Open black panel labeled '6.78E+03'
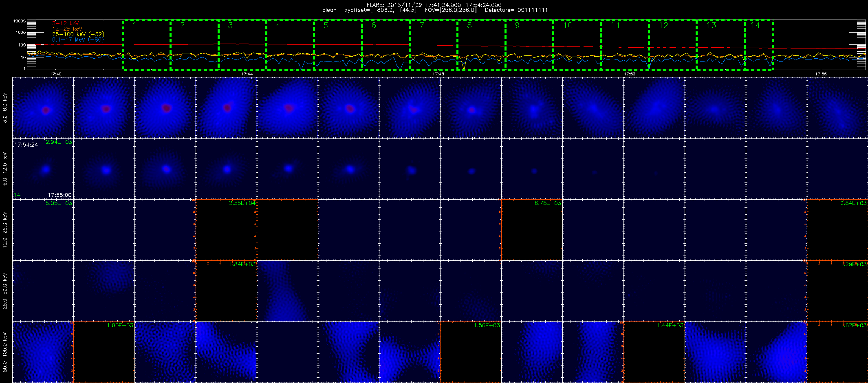The height and width of the screenshot is (383, 868). tap(532, 230)
